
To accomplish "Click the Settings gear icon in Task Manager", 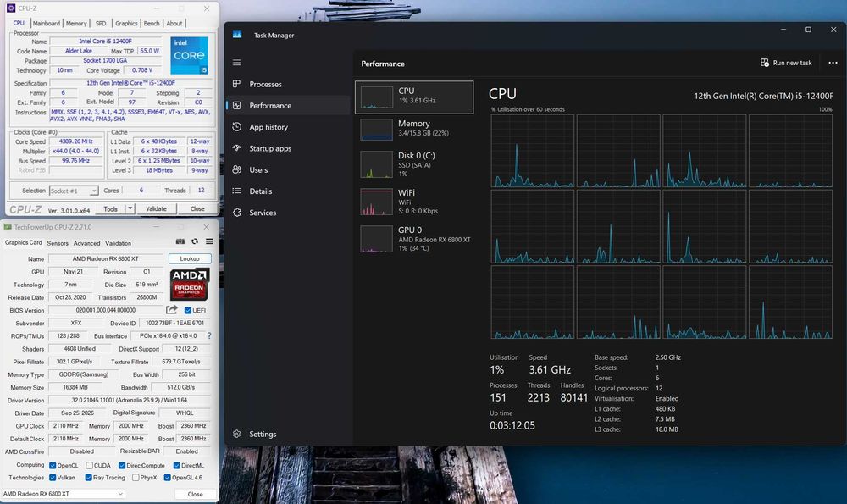I will [236, 434].
